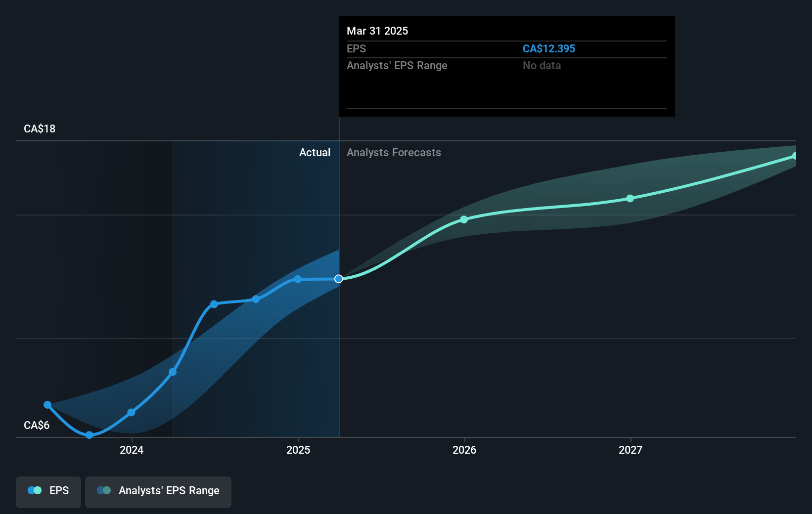Click the 2027 forecast EPS data point
Image resolution: width=812 pixels, height=514 pixels.
[x=630, y=199]
